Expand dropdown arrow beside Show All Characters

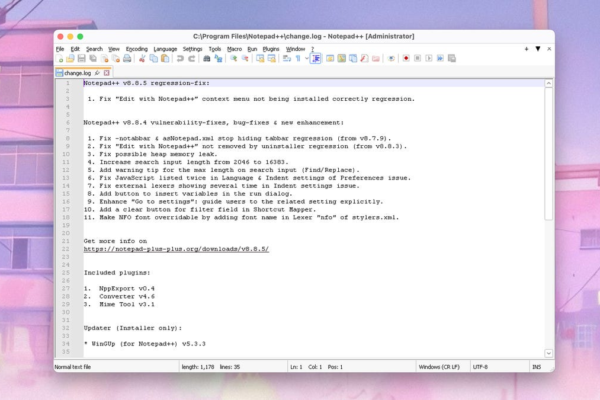[x=307, y=59]
